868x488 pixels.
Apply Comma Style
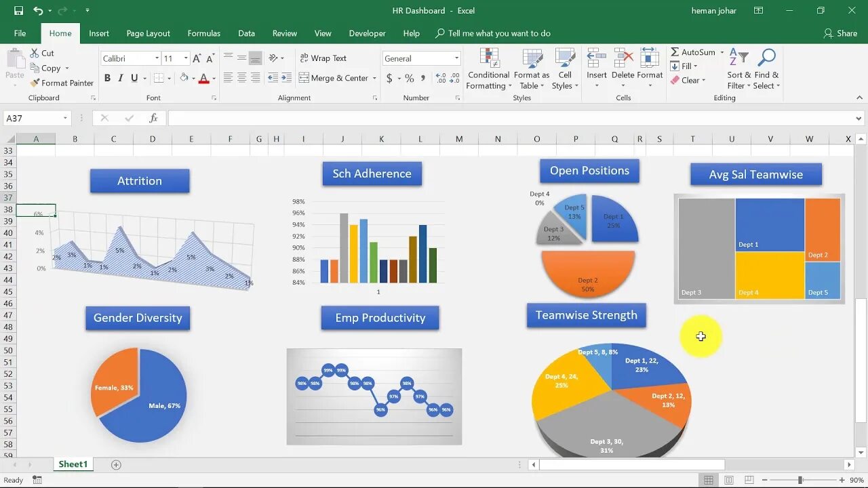424,78
